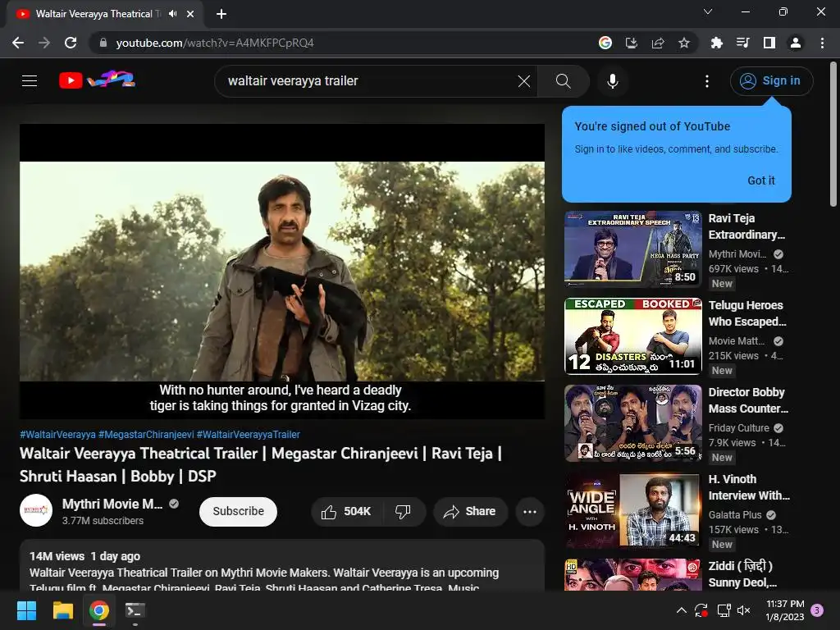Click the Galatta Plus channel name
The width and height of the screenshot is (840, 630).
tap(735, 515)
